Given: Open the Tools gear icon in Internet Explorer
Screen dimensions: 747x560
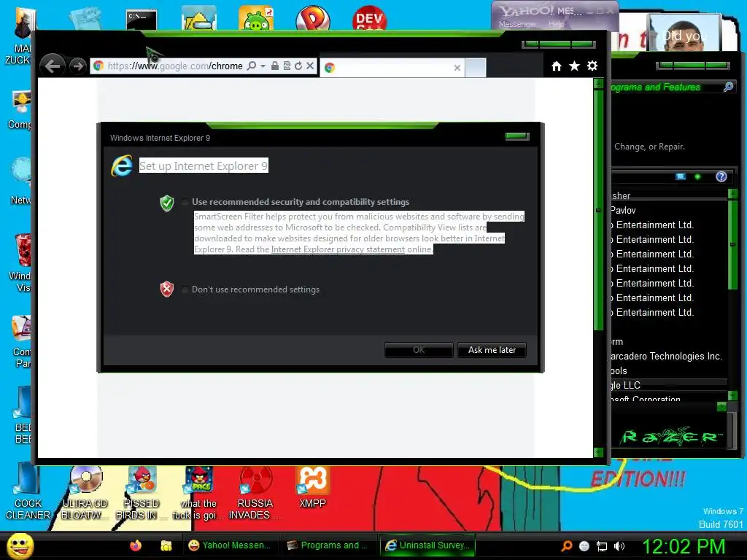Looking at the screenshot, I should click(x=592, y=66).
